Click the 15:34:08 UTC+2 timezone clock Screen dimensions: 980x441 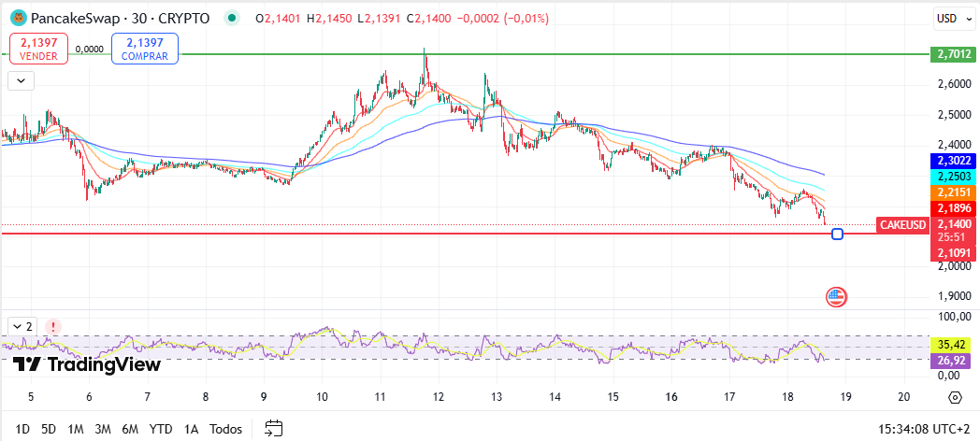(x=925, y=429)
